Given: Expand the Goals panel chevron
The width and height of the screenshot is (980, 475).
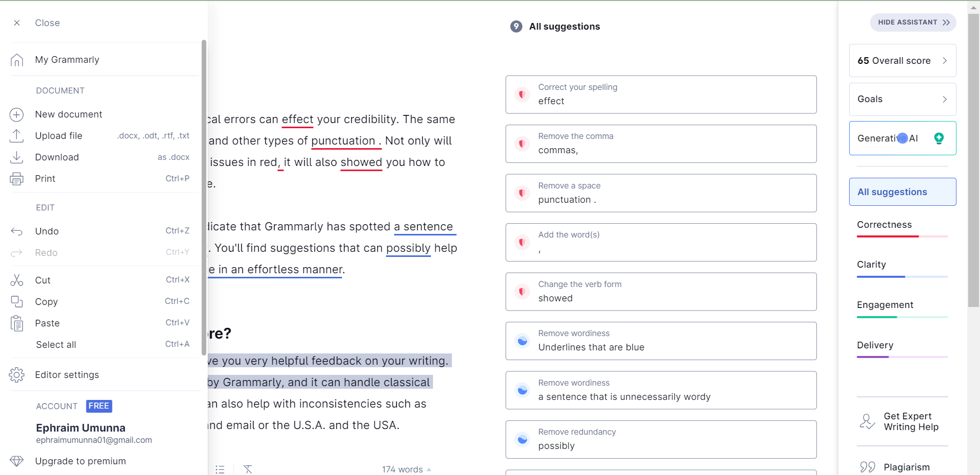Looking at the screenshot, I should click(x=945, y=99).
